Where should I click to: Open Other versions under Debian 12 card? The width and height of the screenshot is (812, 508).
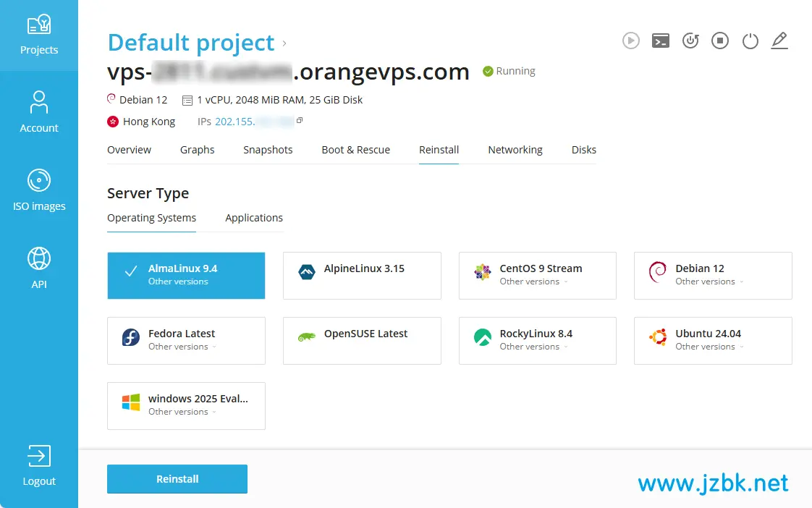pyautogui.click(x=709, y=281)
